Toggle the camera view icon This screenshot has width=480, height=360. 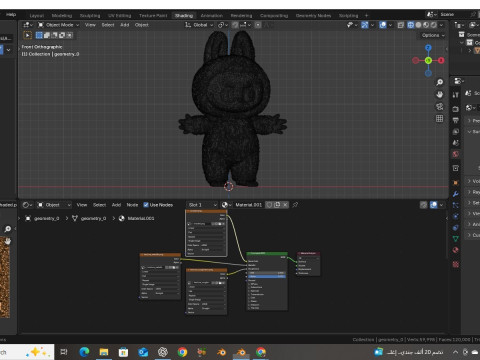click(x=440, y=106)
